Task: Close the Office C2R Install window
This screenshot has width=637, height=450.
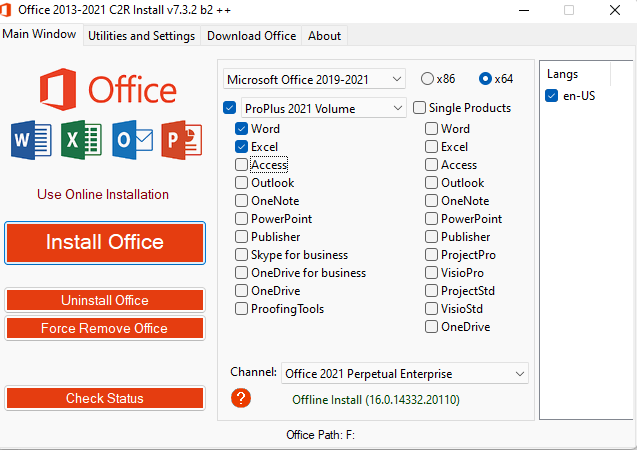Action: click(615, 10)
